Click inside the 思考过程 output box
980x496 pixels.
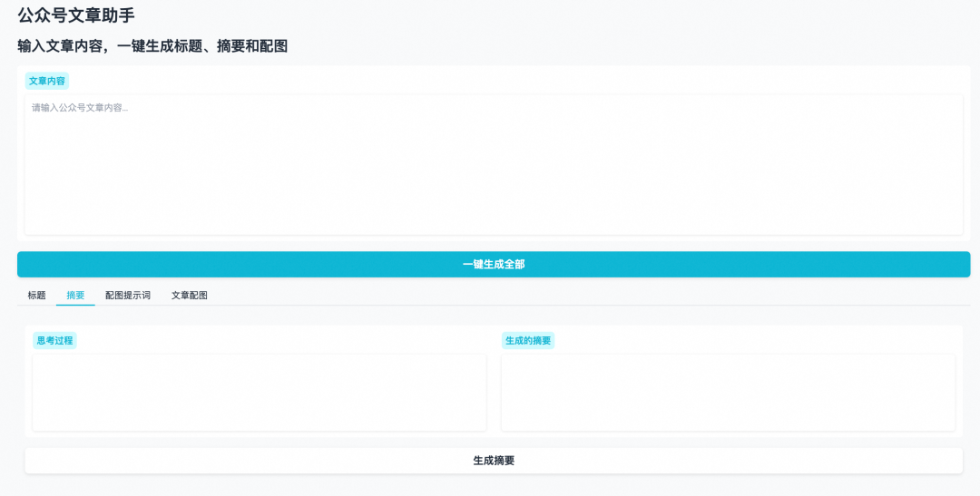point(260,392)
